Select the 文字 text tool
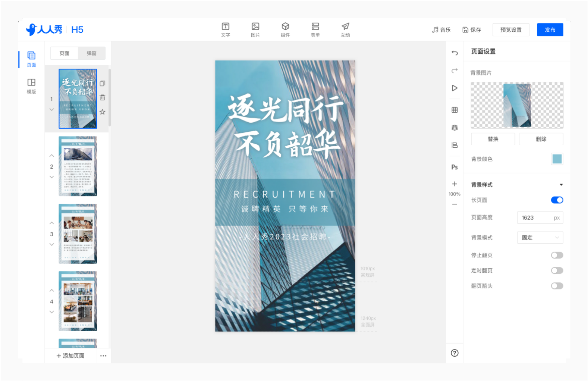 coord(225,30)
